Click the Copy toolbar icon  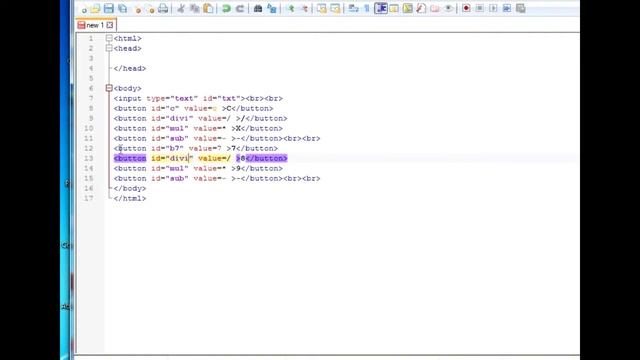click(x=195, y=8)
